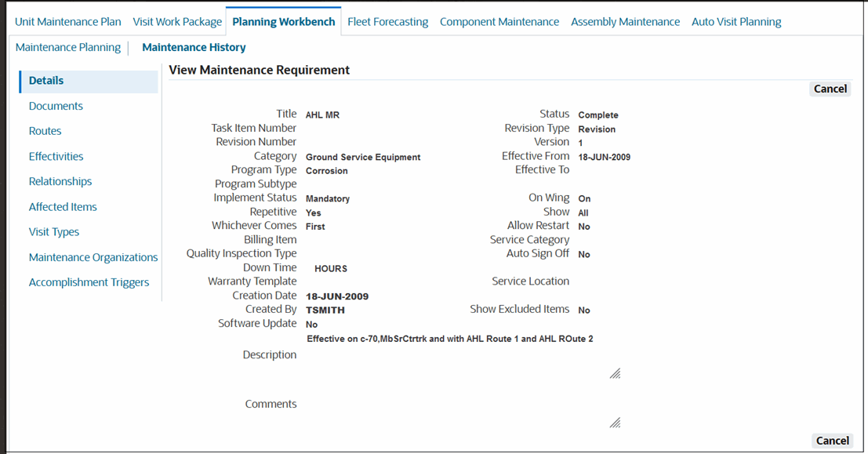The height and width of the screenshot is (454, 868).
Task: Select Maintenance History subtab
Action: [x=194, y=48]
